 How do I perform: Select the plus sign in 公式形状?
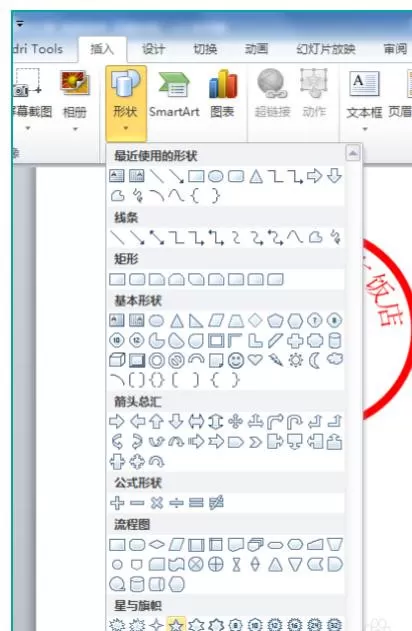(x=117, y=503)
